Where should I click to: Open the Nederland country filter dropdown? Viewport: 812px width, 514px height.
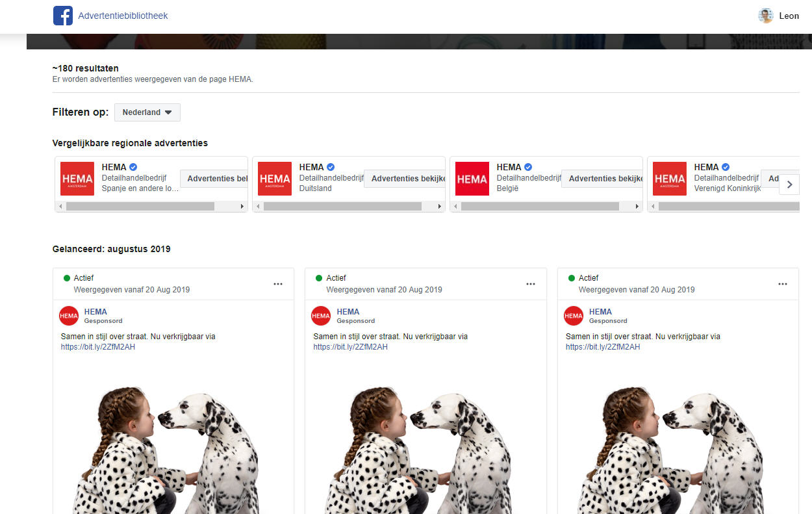[147, 112]
